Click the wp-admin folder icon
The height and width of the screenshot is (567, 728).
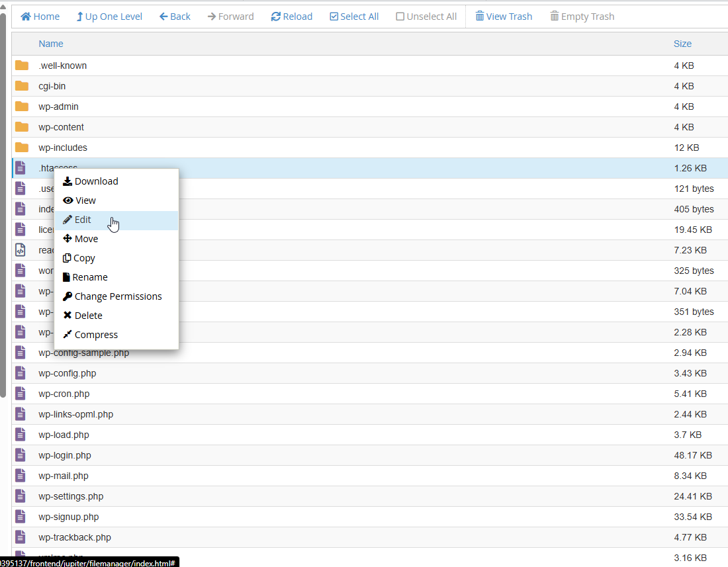22,107
